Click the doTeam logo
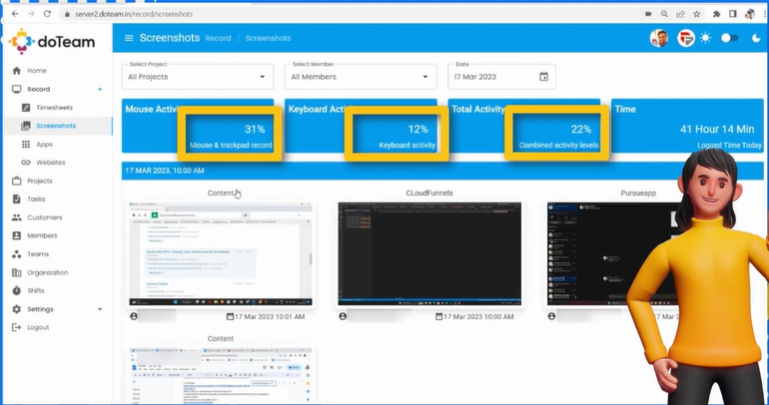769x405 pixels. [x=52, y=41]
